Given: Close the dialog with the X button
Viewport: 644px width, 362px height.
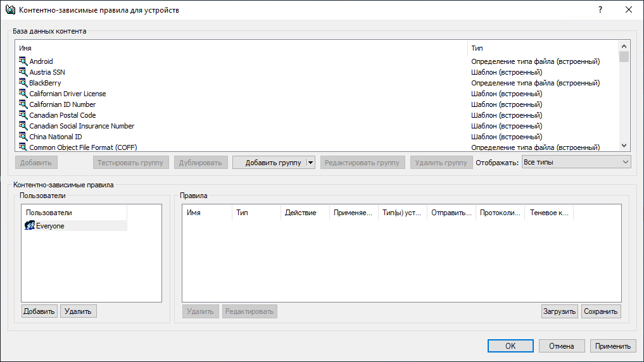Looking at the screenshot, I should [x=629, y=10].
